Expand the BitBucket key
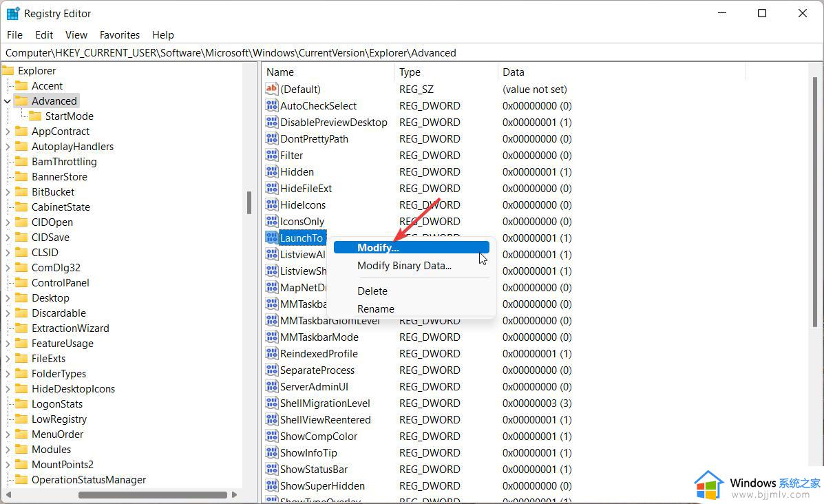824x504 pixels. (8, 192)
